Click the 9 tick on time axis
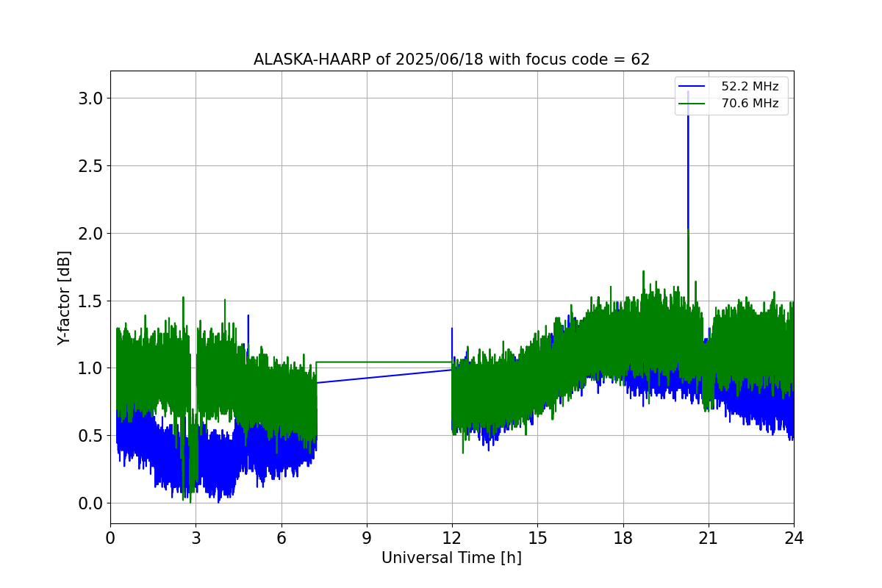882x588 pixels. pyautogui.click(x=367, y=537)
